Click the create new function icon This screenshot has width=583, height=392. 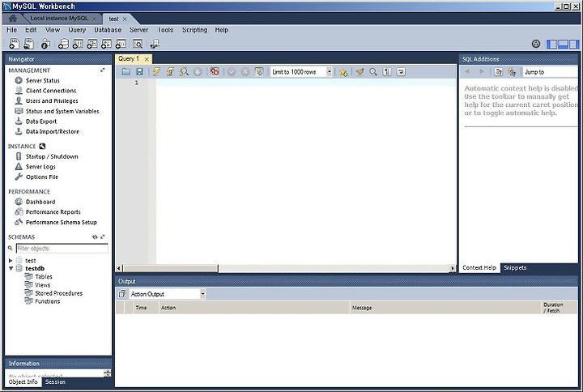coord(121,44)
